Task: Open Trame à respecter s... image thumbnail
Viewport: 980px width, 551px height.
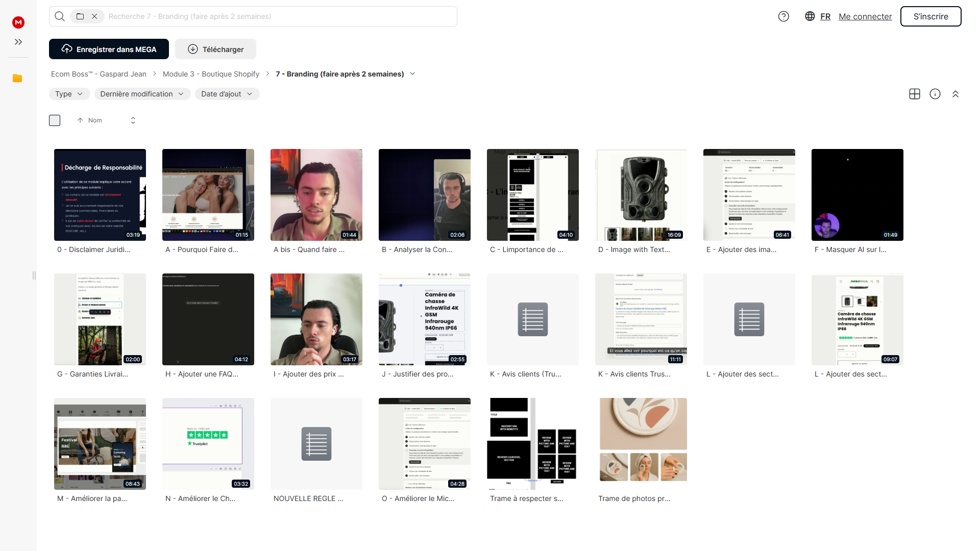Action: tap(533, 444)
